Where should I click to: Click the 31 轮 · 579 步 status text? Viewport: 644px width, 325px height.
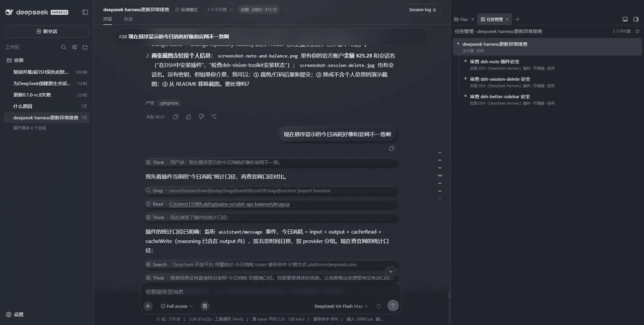[x=168, y=319]
